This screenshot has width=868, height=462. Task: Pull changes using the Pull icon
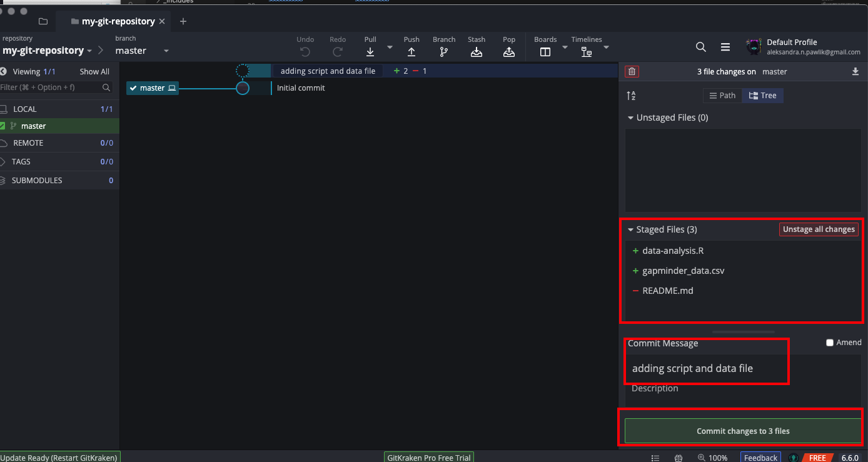click(370, 53)
